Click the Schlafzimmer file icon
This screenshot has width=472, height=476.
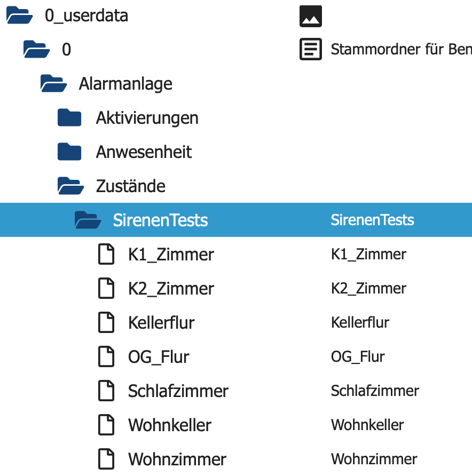pyautogui.click(x=106, y=391)
